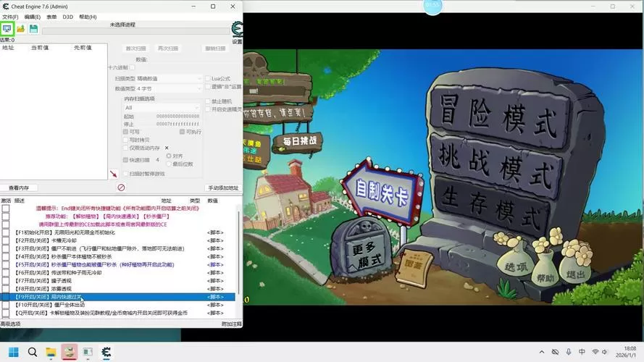Click the 停止 address input field

[177, 124]
